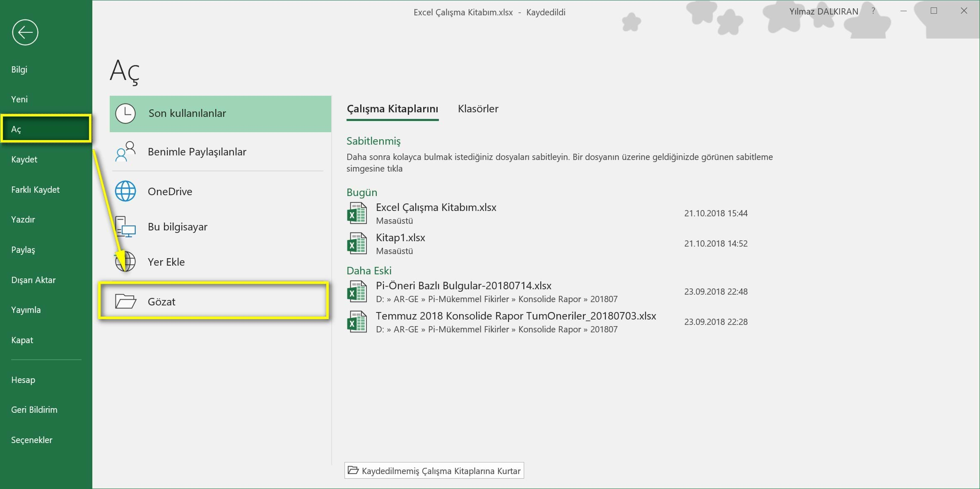The image size is (980, 489).
Task: Open Kitap1.xlsx from recent list
Action: [x=547, y=244]
